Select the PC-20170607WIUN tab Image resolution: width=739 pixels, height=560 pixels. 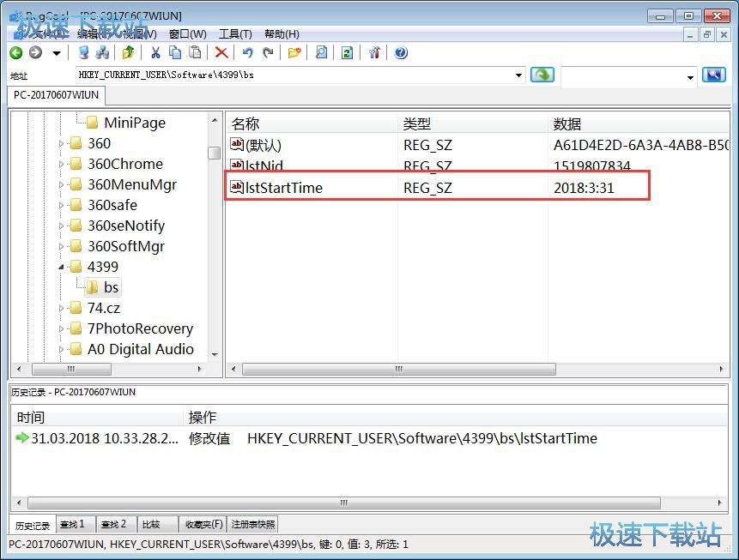pyautogui.click(x=56, y=95)
